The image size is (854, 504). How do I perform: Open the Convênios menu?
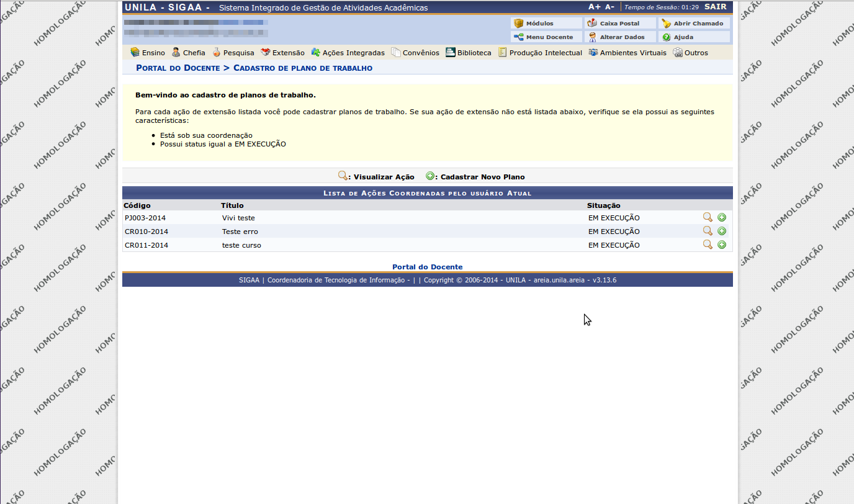[x=421, y=53]
